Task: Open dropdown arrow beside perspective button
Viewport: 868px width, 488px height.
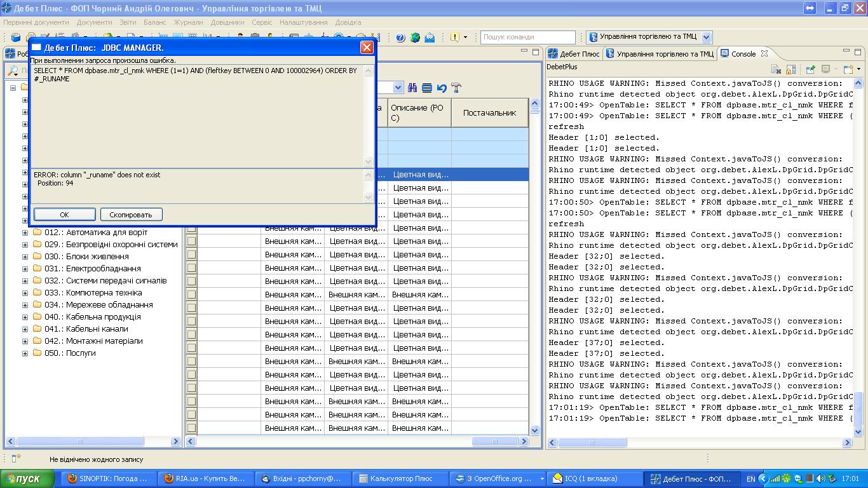Action: click(706, 37)
